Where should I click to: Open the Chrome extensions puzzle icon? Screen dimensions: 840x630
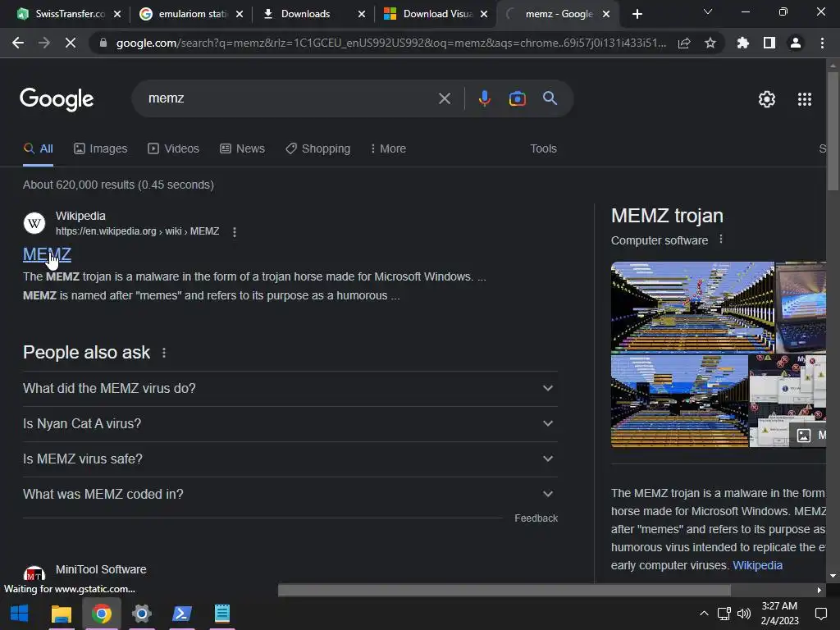pos(743,43)
